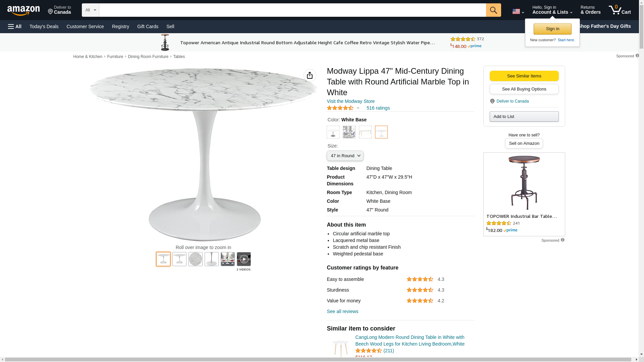The image size is (644, 362).
Task: Click into the Amazon search field
Action: click(x=292, y=10)
